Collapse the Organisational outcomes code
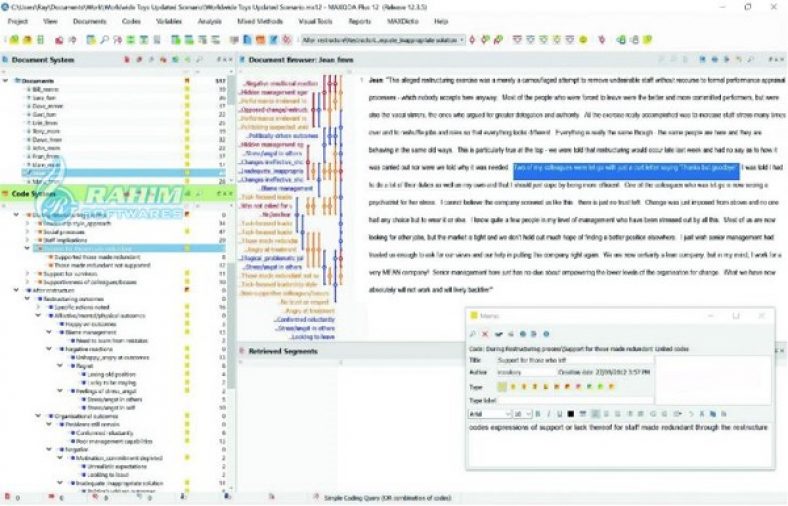This screenshot has height=506, width=788. click(38, 416)
